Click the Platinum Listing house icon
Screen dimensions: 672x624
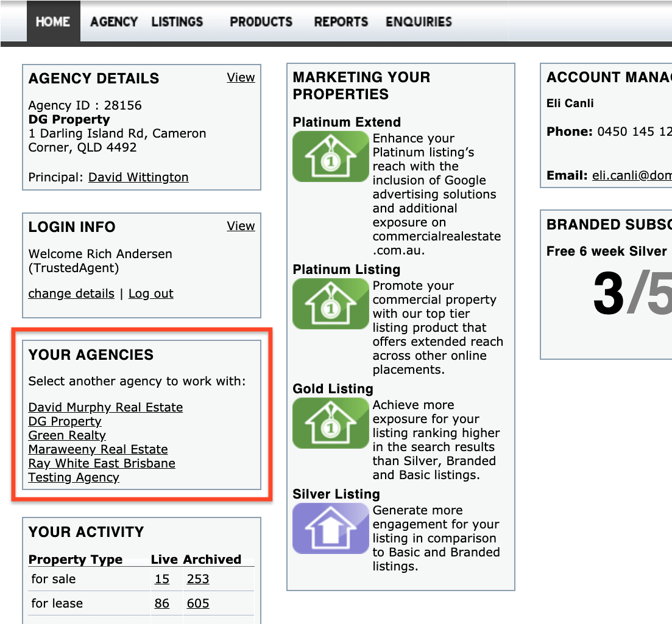pyautogui.click(x=330, y=304)
